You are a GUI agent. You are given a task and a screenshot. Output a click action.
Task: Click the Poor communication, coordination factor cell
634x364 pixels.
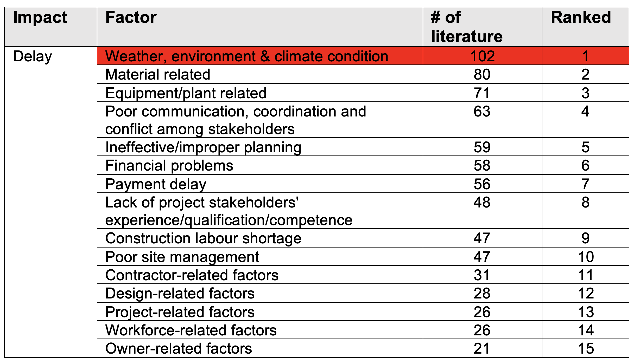(236, 120)
